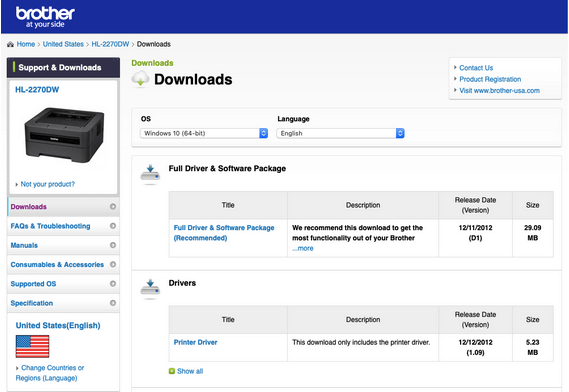Viewport: 569px width, 392px height.
Task: Open Consumables & Accessories sidebar item
Action: [x=63, y=265]
